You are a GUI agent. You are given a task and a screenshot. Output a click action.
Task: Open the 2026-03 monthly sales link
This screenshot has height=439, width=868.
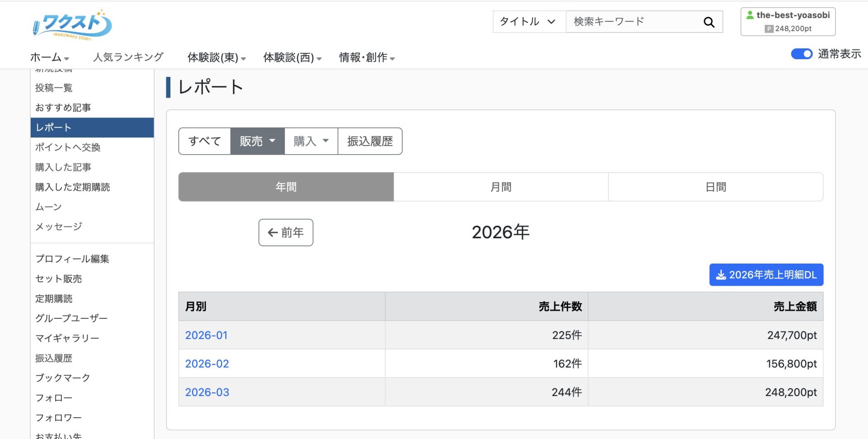click(x=207, y=392)
